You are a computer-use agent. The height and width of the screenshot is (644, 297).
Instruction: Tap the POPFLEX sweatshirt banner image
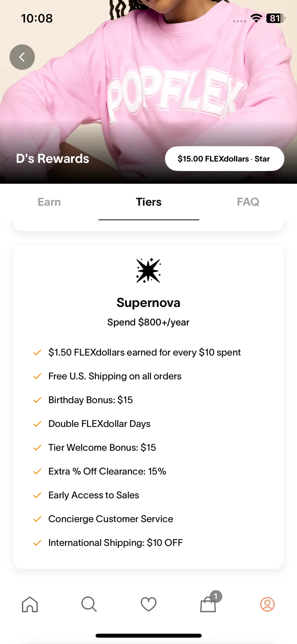[x=148, y=79]
